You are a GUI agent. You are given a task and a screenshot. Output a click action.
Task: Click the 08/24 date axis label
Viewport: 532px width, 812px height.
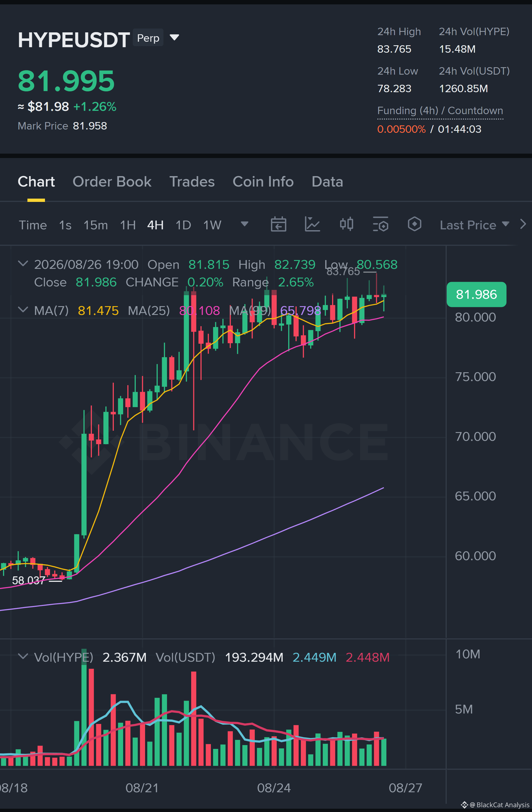274,788
